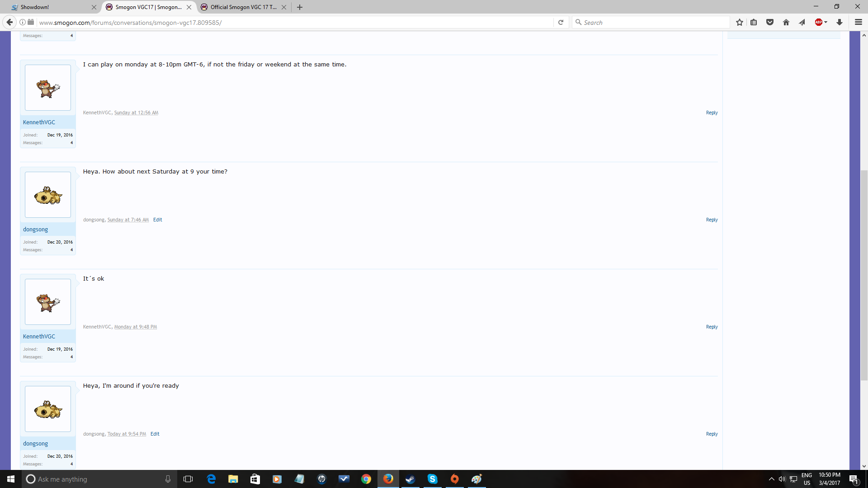Viewport: 868px width, 488px height.
Task: Show the bookmarks list icon
Action: pos(754,22)
